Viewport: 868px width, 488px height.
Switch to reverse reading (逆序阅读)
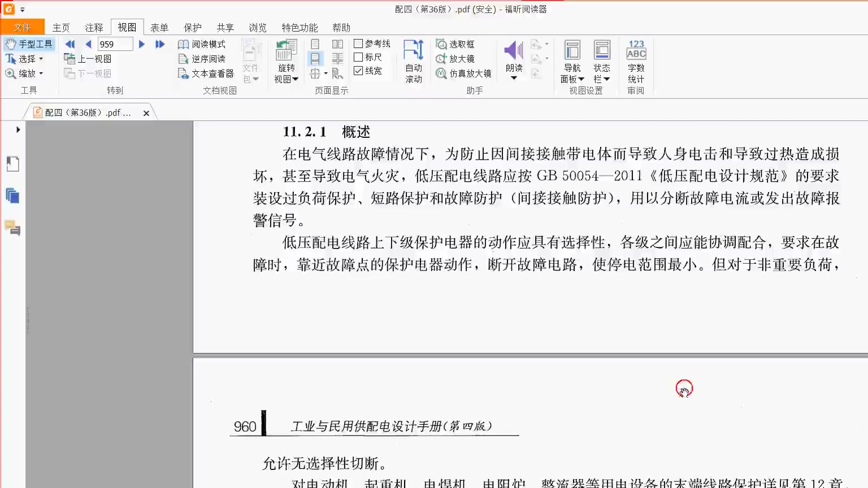tap(202, 59)
